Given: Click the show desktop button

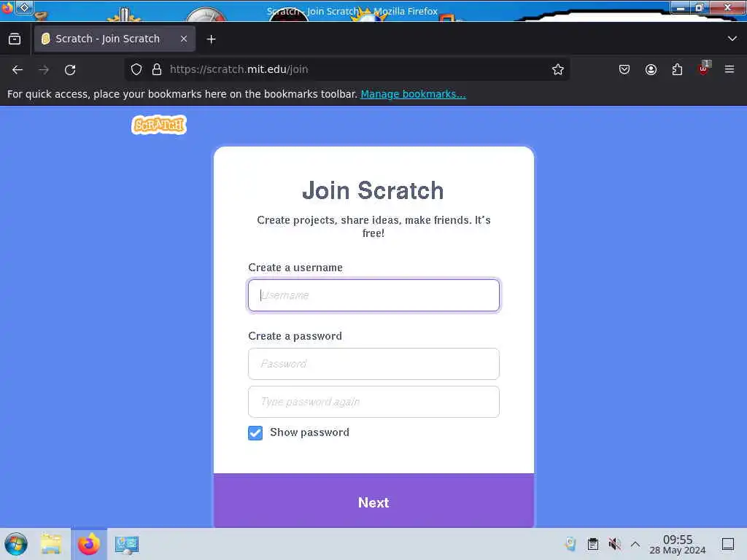Looking at the screenshot, I should coord(728,544).
